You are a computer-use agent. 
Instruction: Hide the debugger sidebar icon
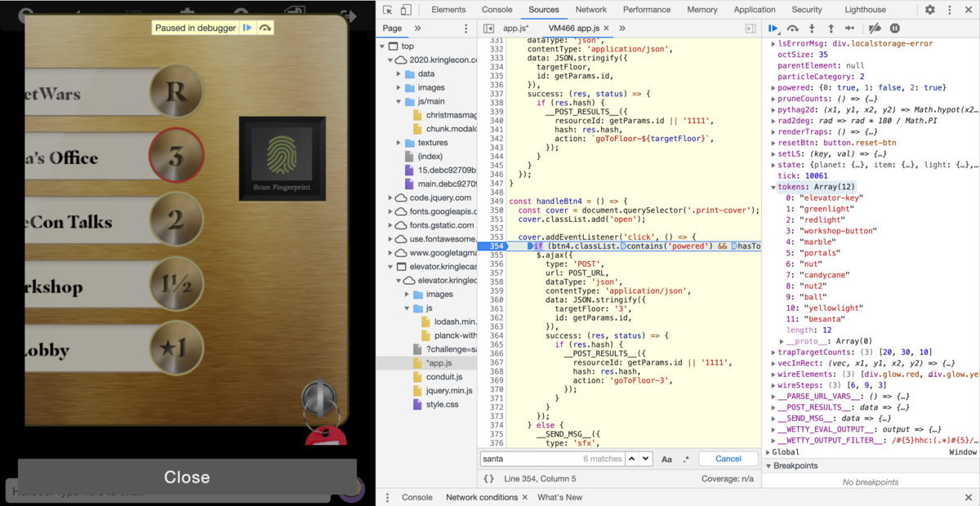click(x=750, y=29)
